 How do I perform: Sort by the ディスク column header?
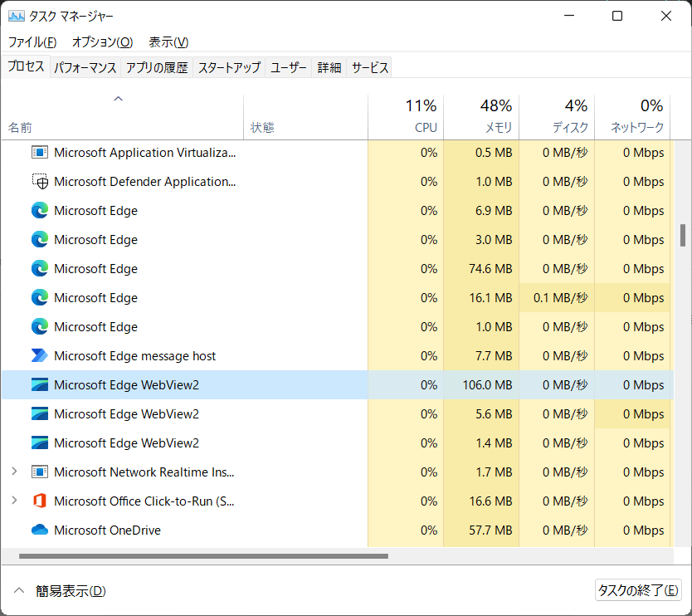[557, 117]
